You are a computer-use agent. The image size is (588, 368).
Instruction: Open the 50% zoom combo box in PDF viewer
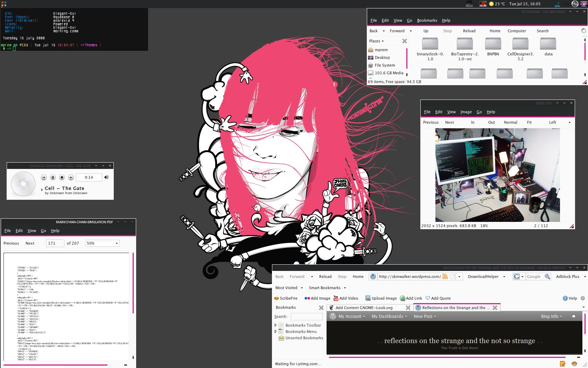[103, 243]
